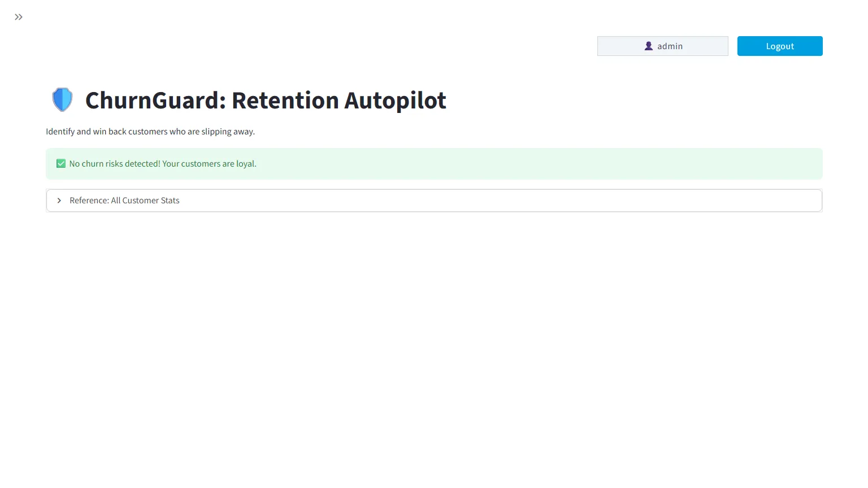Click the admin user silhouette icon
Image resolution: width=868 pixels, height=488 pixels.
coord(649,46)
